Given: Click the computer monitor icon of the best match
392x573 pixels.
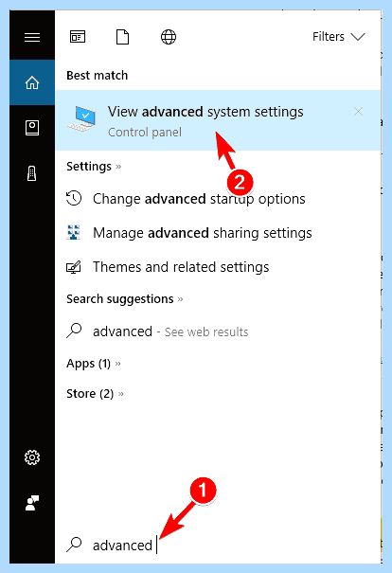Looking at the screenshot, I should (x=82, y=118).
